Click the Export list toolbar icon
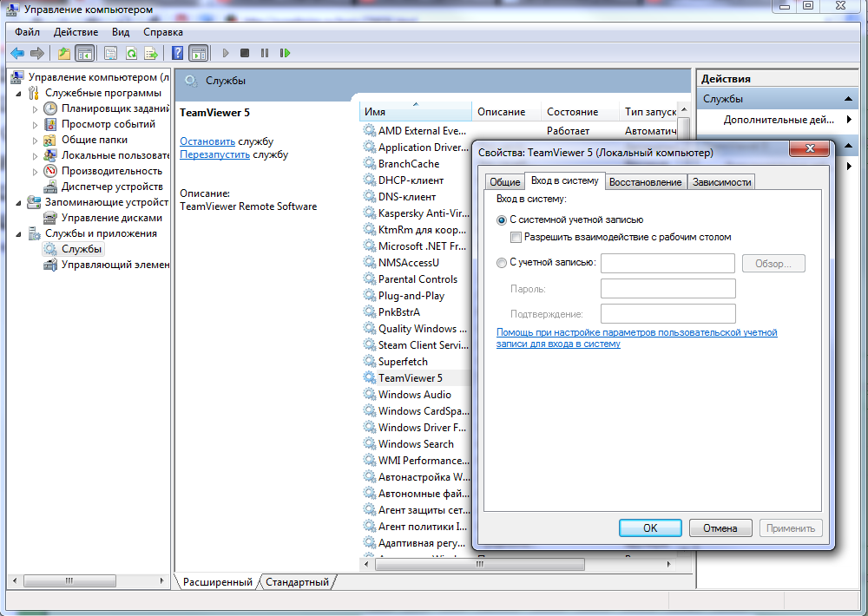868x616 pixels. tap(151, 53)
